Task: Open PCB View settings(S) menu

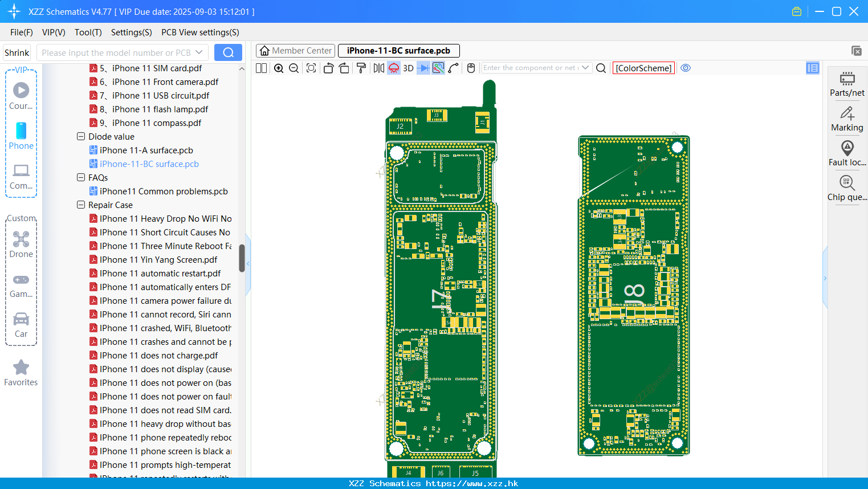Action: (x=200, y=32)
